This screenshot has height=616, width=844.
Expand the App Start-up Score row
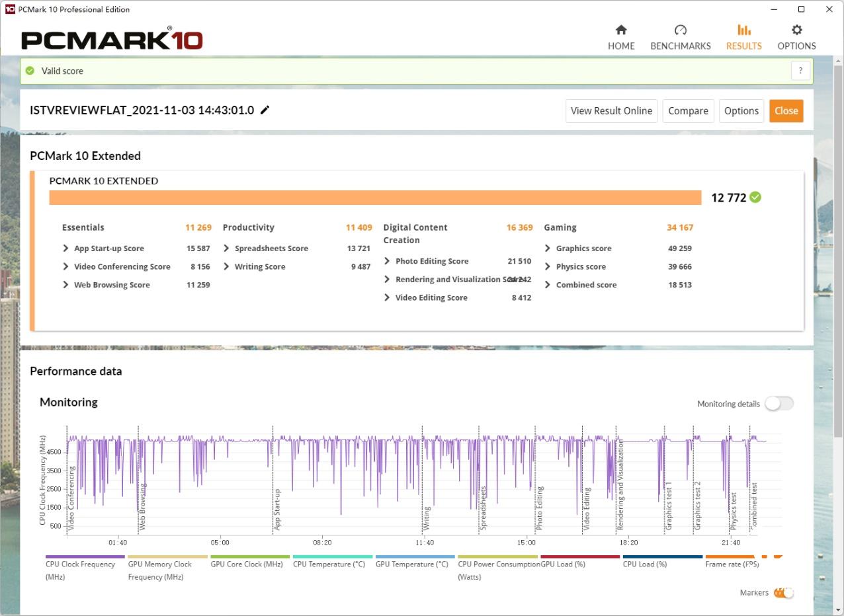point(66,249)
